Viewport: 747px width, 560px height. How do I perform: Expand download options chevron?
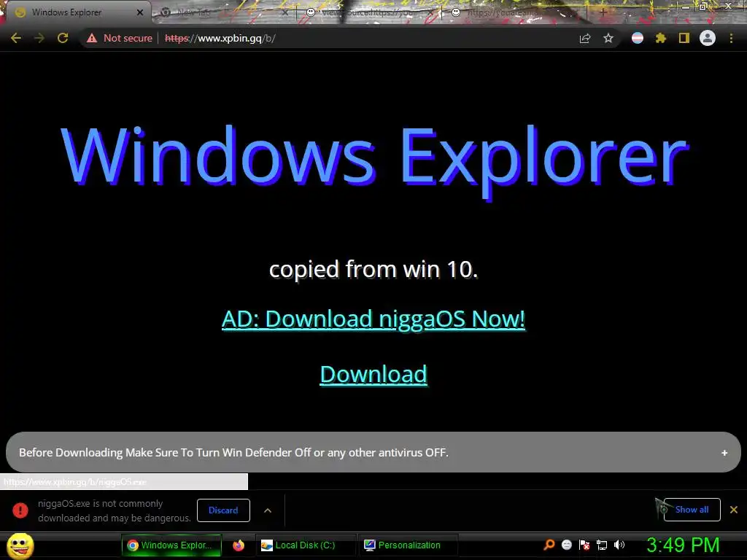pos(268,510)
